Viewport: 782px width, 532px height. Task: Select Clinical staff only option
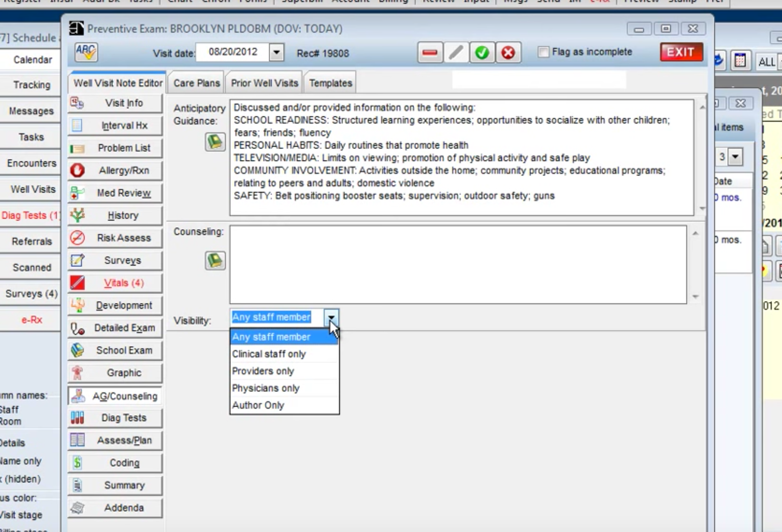coord(269,354)
